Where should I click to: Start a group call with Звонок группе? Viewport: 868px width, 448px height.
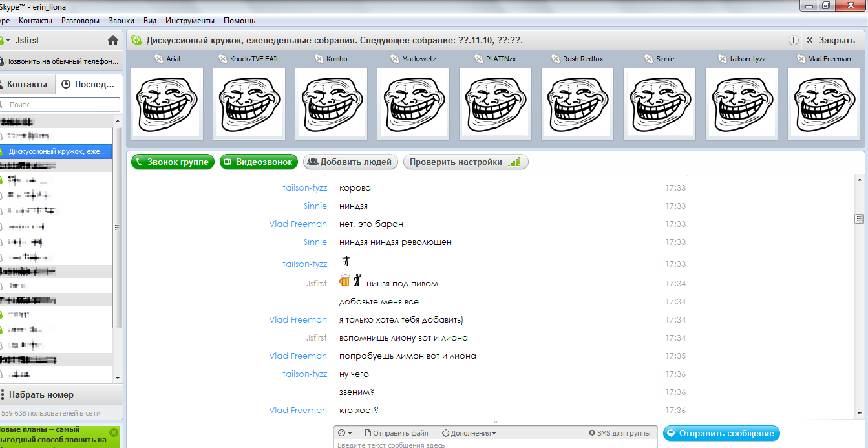pyautogui.click(x=173, y=162)
